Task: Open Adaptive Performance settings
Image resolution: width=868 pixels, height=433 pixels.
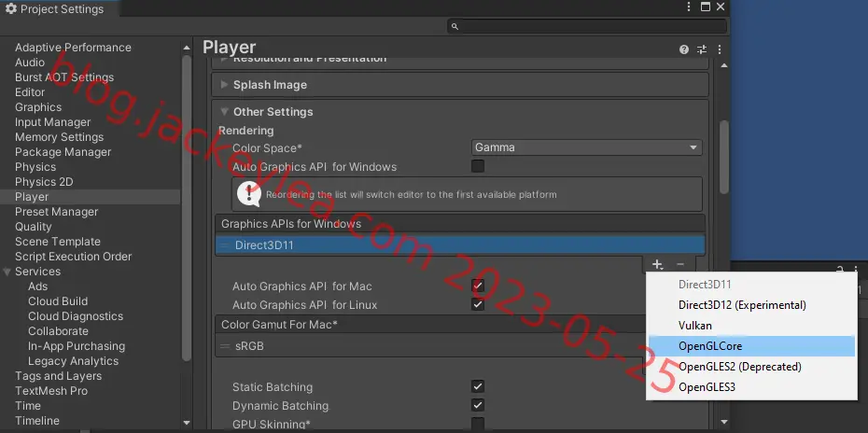Action: [73, 48]
